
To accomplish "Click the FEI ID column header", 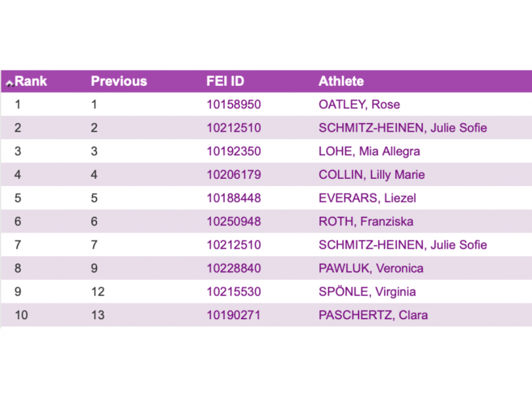I will click(x=225, y=81).
